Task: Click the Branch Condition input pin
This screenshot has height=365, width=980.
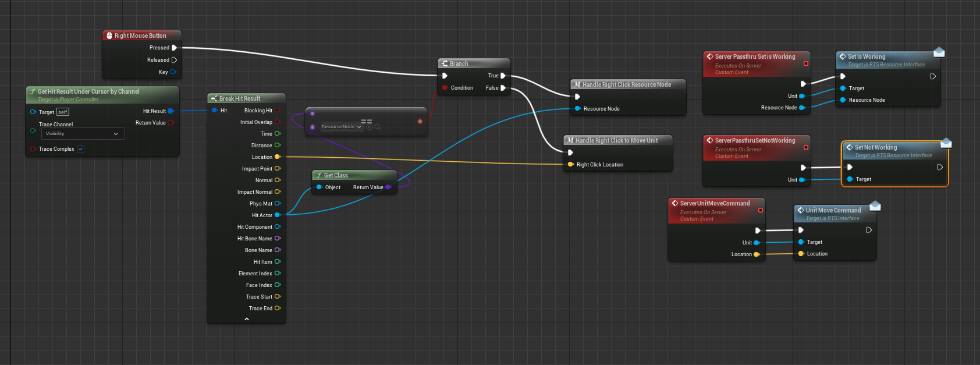Action: (445, 88)
